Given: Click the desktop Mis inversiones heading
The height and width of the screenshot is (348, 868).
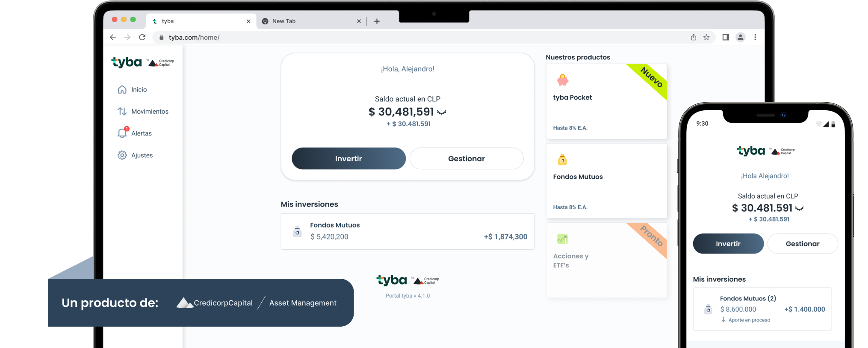Looking at the screenshot, I should 309,204.
